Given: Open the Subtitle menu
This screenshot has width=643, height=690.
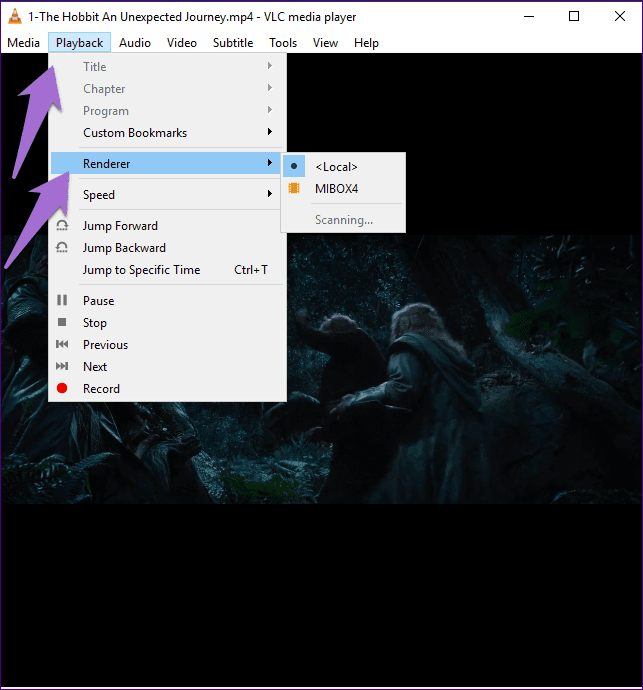Looking at the screenshot, I should click(233, 43).
